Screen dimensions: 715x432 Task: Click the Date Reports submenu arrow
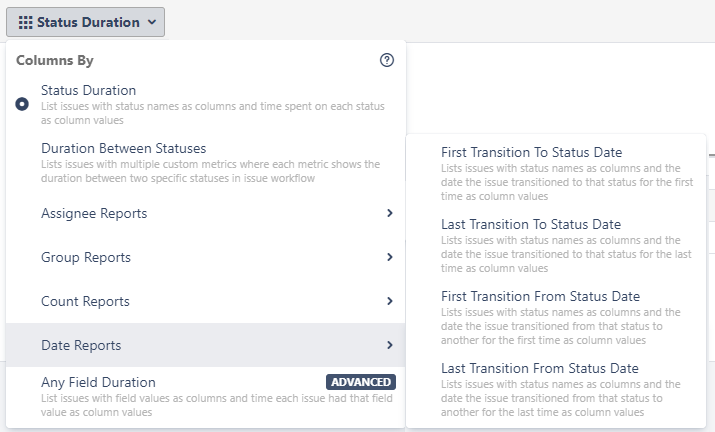pyautogui.click(x=389, y=345)
